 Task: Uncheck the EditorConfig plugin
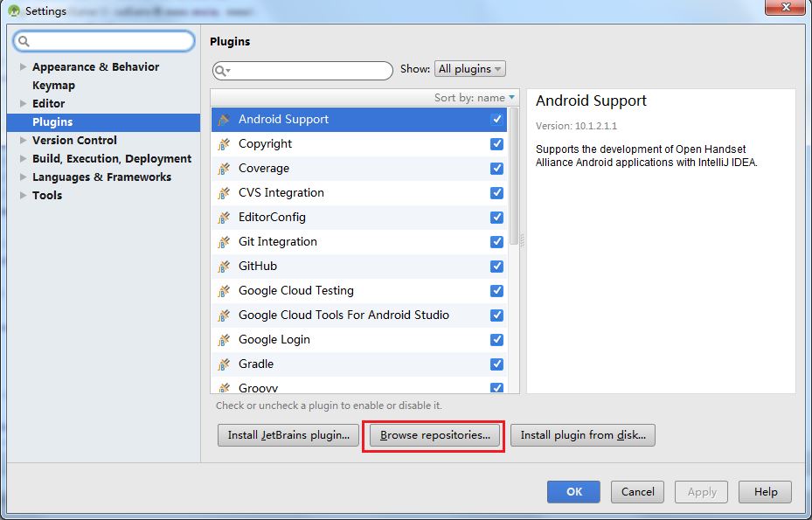point(496,218)
